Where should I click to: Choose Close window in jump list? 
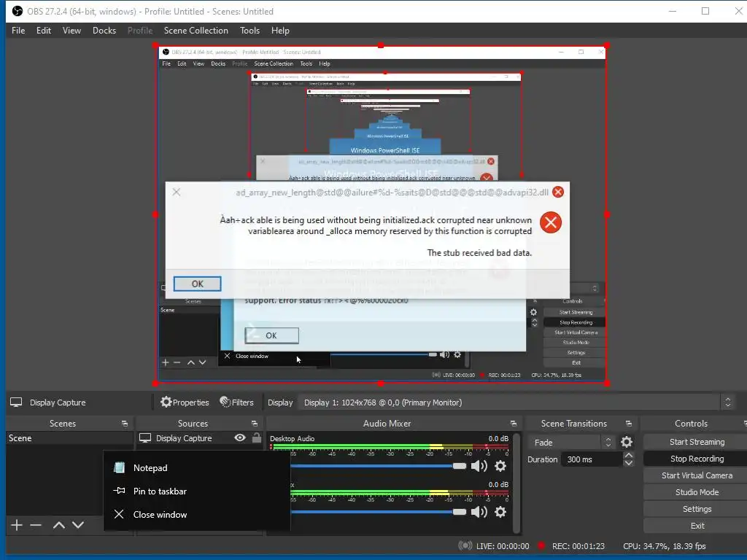[x=197, y=514]
